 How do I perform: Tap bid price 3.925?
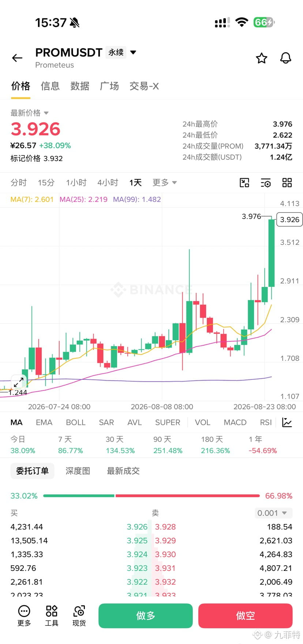137,540
